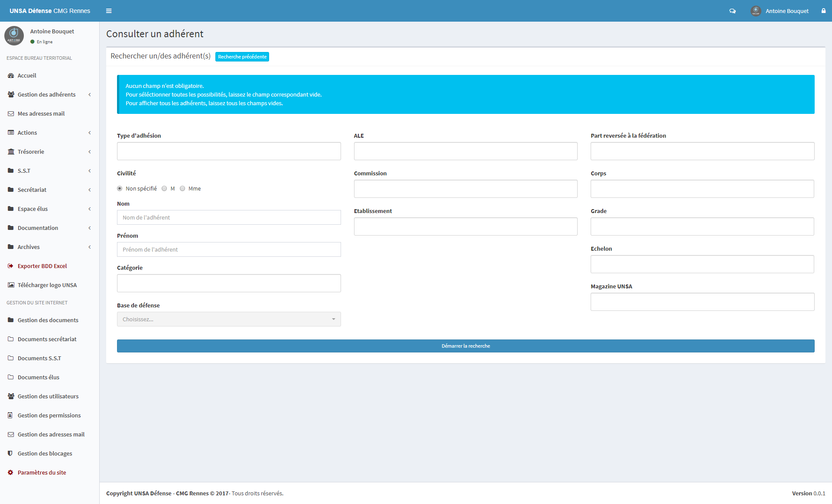832x504 pixels.
Task: Open Accueil in the sidebar
Action: (49, 75)
